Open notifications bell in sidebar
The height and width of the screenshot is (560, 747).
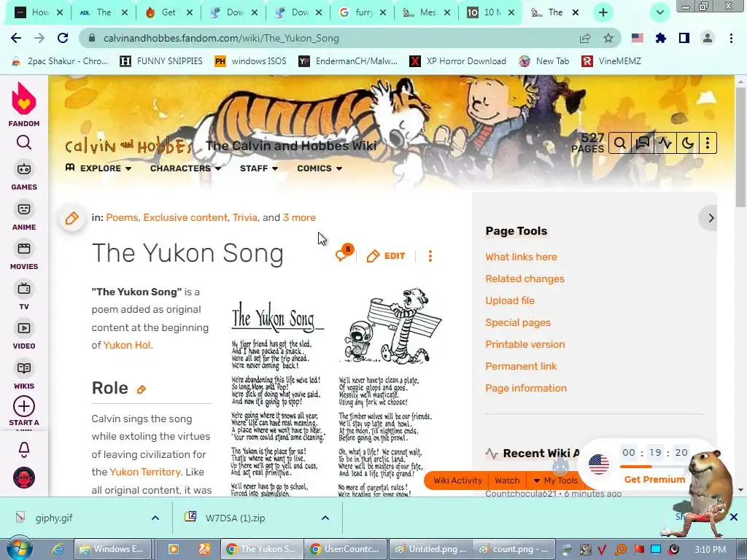pyautogui.click(x=24, y=449)
